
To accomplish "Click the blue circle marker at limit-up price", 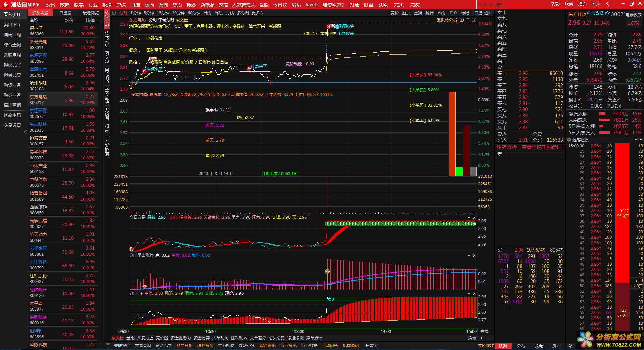I will pyautogui.click(x=337, y=27).
